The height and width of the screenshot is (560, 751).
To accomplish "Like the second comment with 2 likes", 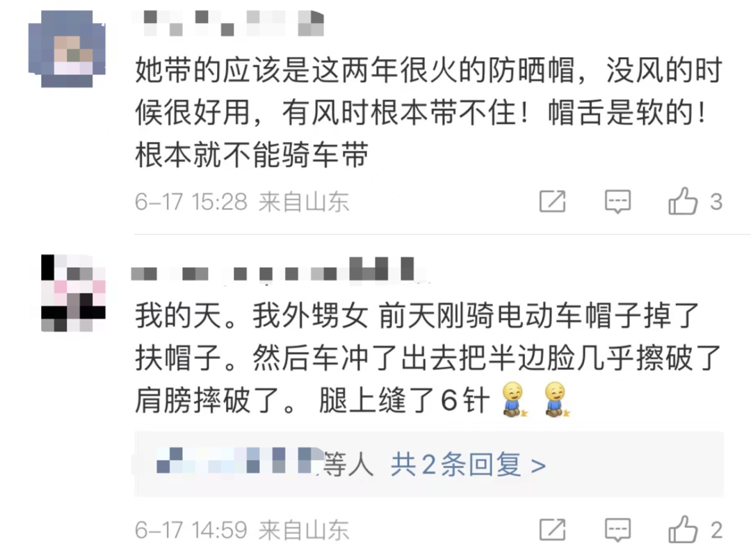I will click(683, 529).
